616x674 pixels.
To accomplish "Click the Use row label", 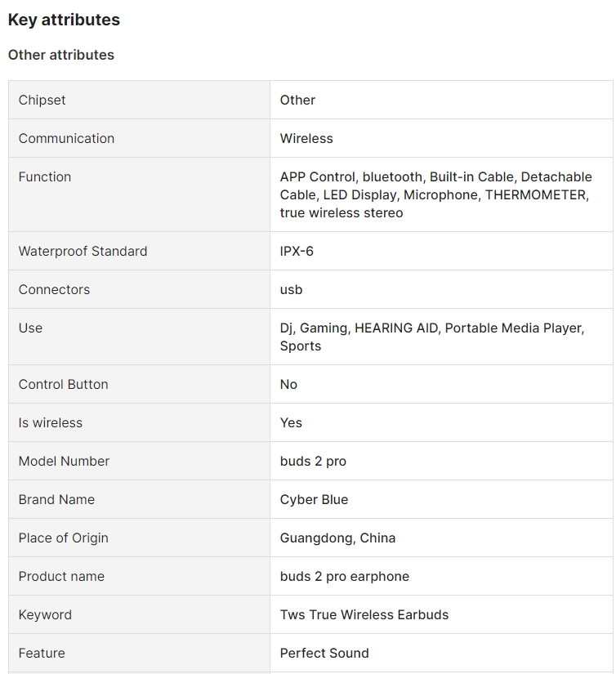I will pyautogui.click(x=30, y=328).
